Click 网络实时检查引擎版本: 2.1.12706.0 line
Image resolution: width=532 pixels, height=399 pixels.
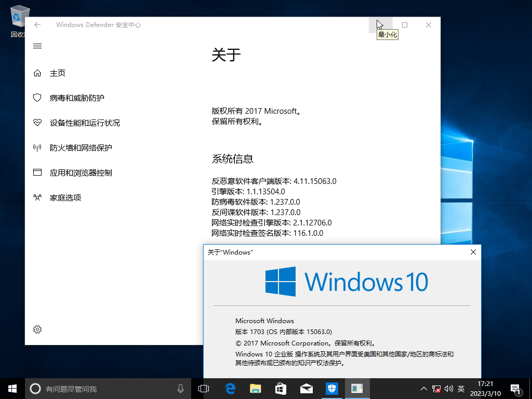(271, 222)
